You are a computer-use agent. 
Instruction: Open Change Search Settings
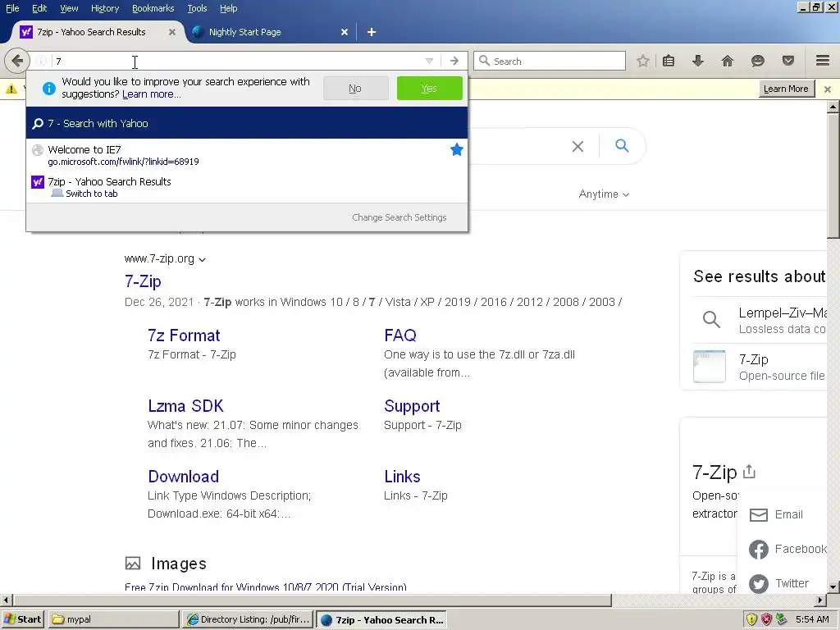tap(399, 217)
